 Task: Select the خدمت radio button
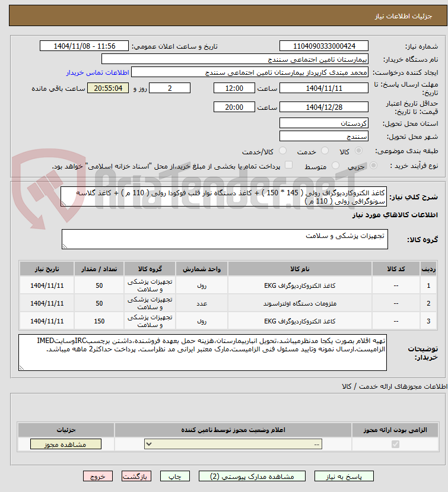[325, 151]
